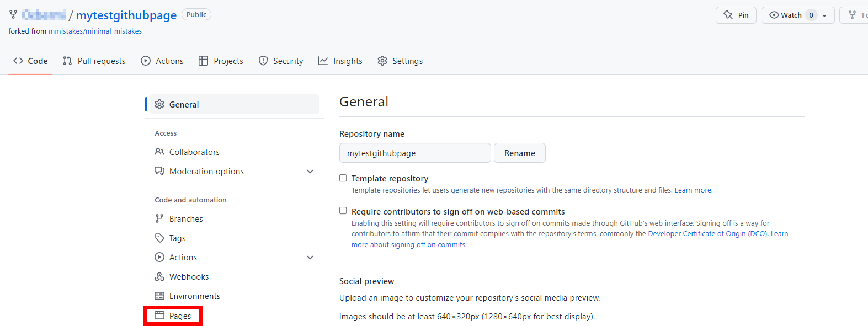Click the Environments server icon
Image resolution: width=868 pixels, height=326 pixels.
tap(159, 296)
